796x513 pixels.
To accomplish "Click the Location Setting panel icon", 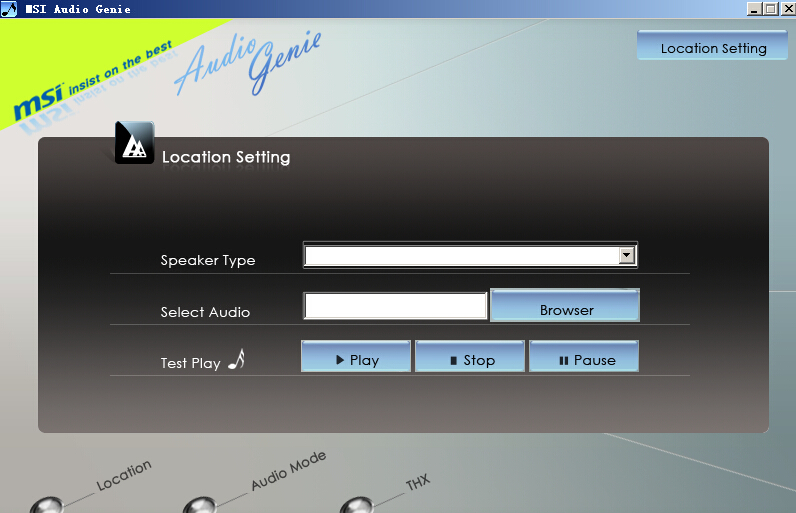I will tap(135, 143).
